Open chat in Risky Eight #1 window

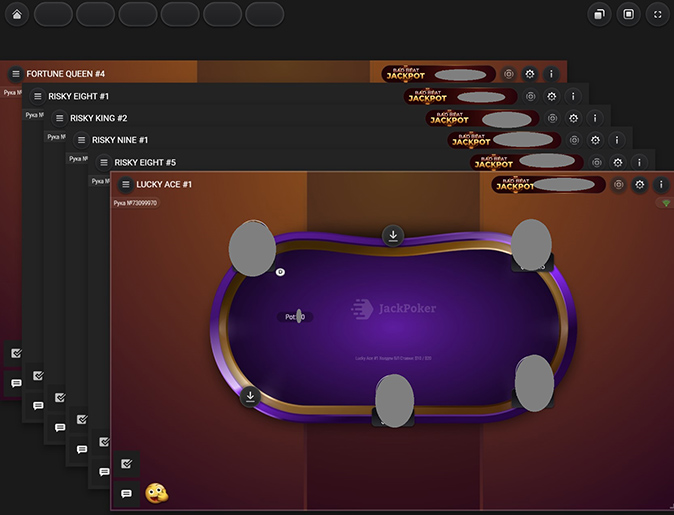38,405
